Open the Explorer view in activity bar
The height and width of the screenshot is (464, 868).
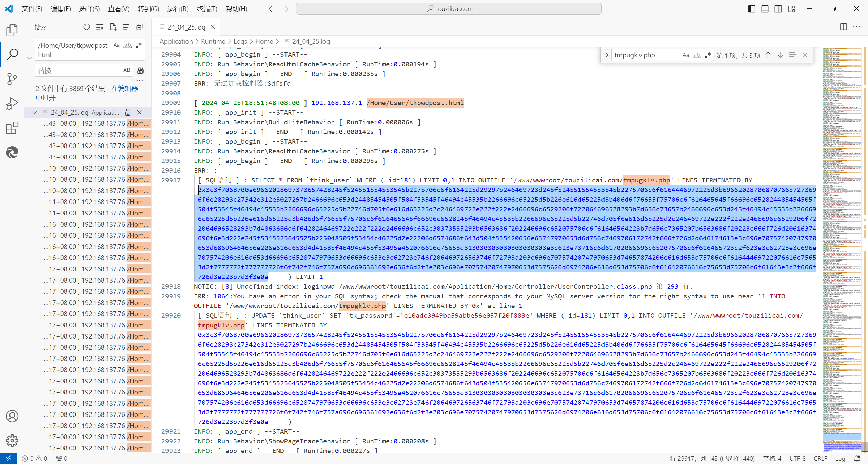(x=12, y=30)
